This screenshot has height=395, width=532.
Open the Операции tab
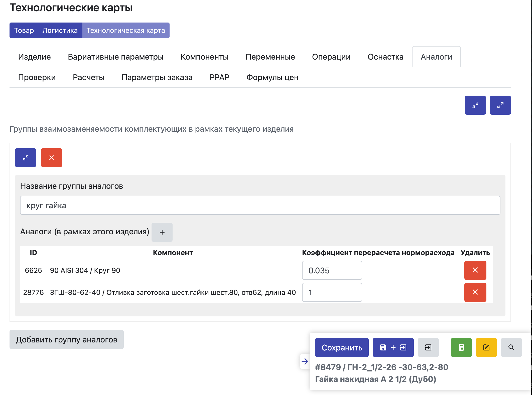331,57
